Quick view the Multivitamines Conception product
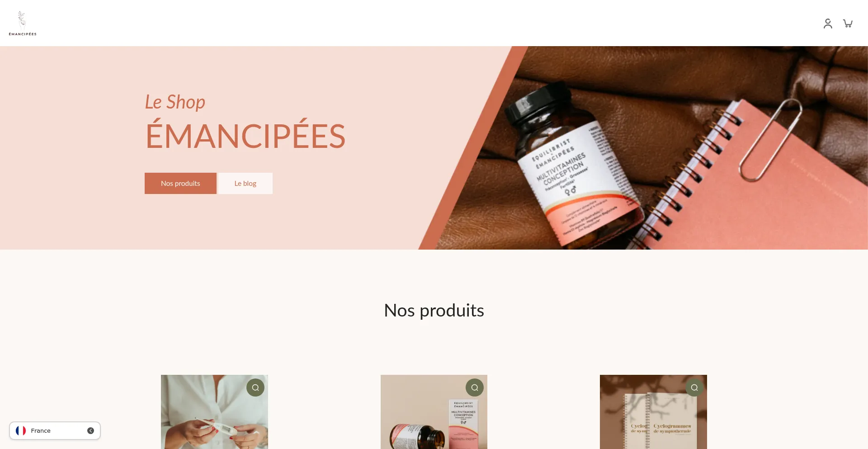 pos(475,388)
